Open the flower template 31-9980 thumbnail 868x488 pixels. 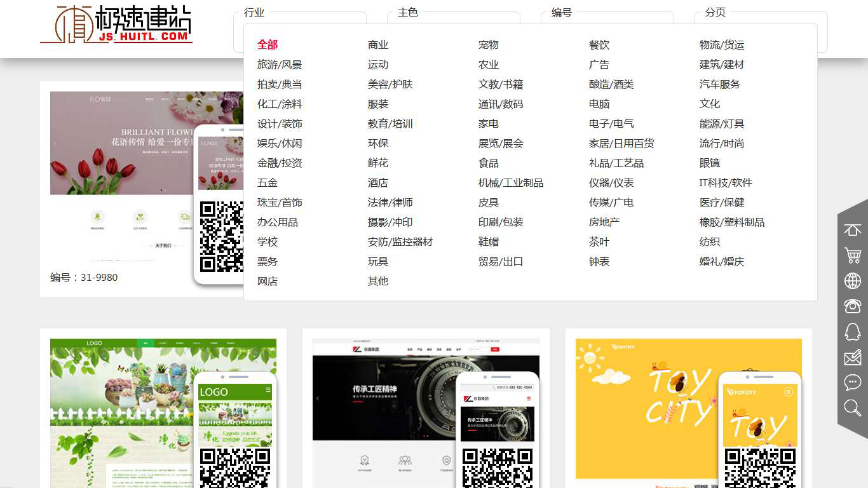pos(147,178)
